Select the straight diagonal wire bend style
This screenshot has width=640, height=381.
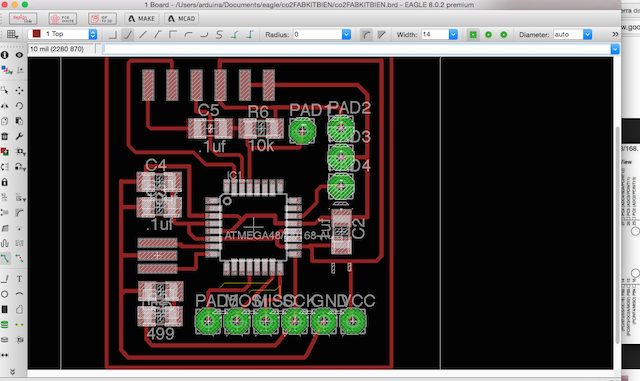tap(143, 35)
